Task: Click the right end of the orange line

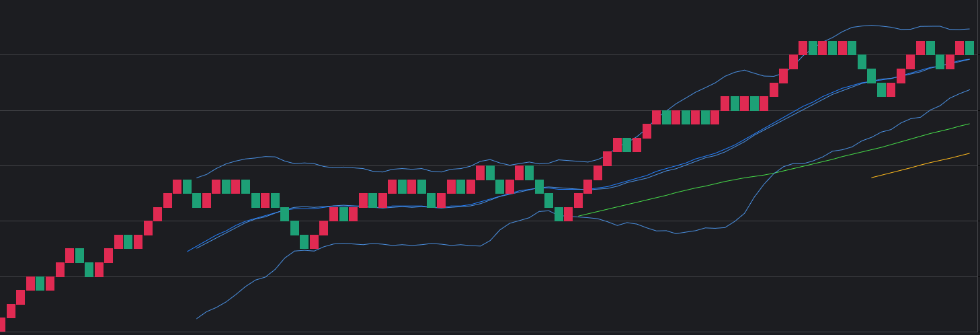Action: pyautogui.click(x=969, y=153)
